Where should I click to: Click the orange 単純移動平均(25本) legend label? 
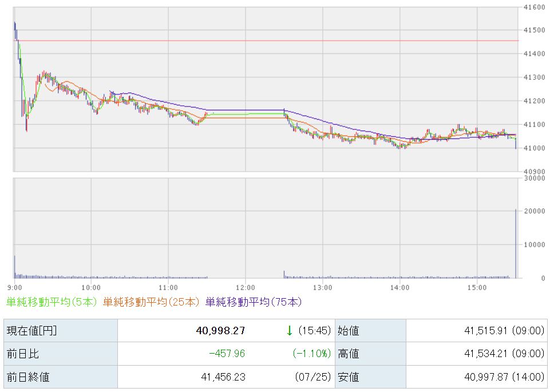[151, 302]
